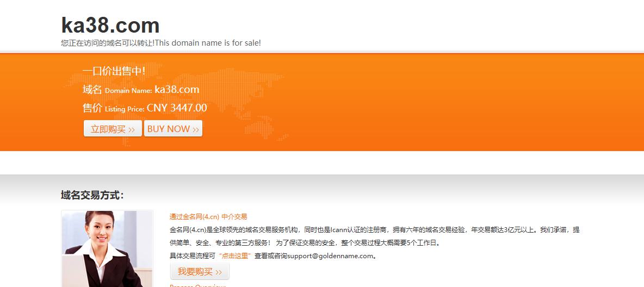Click the support@goldenname.com email address
This screenshot has height=287, width=644.
(x=330, y=256)
